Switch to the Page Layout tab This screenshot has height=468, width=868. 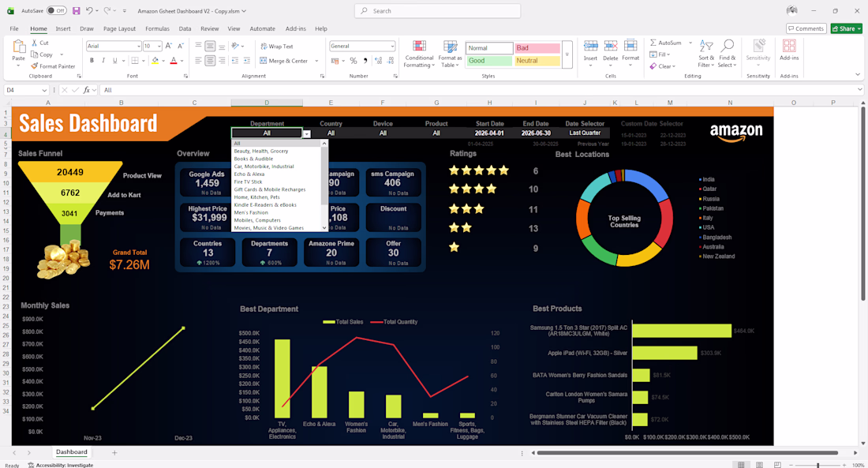[119, 28]
